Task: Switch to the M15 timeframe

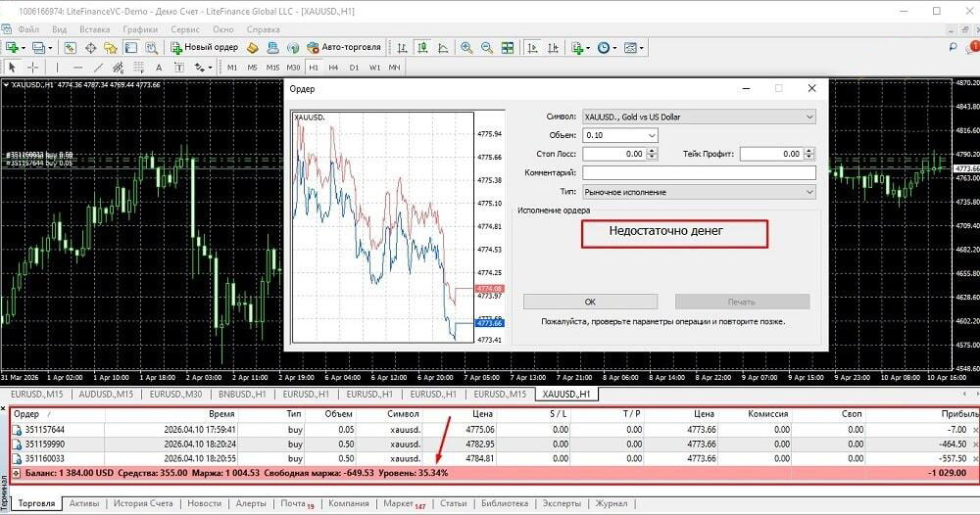Action: click(272, 68)
